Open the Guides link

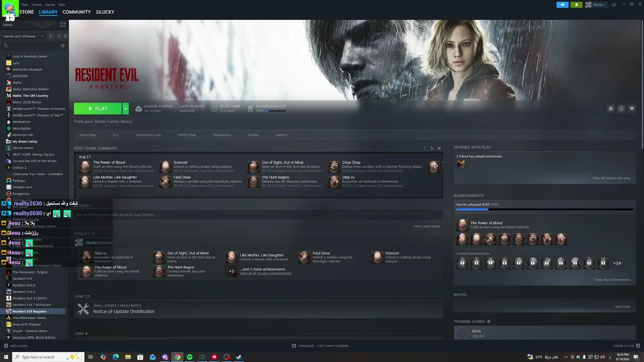pyautogui.click(x=253, y=135)
